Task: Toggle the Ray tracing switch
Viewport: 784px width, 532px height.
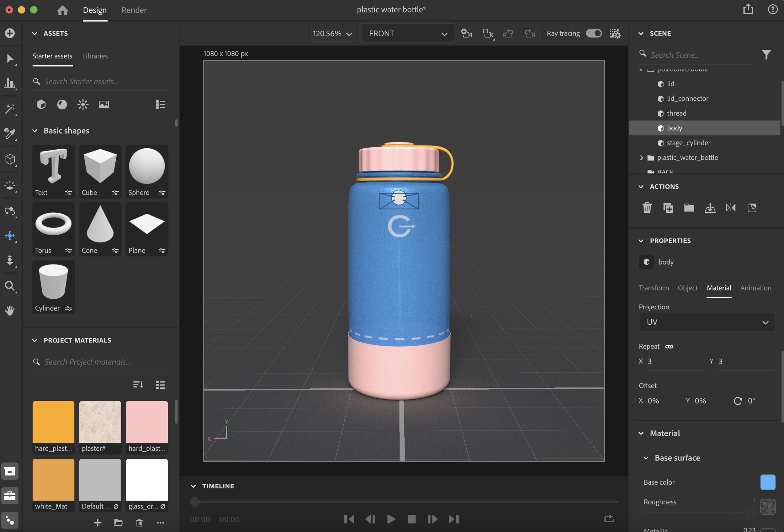Action: [x=593, y=33]
